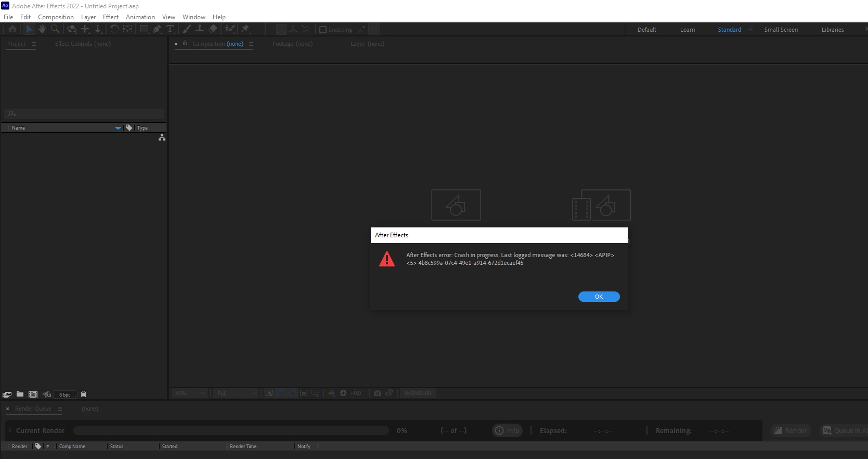Select the Brush tool
868x459 pixels.
(187, 29)
